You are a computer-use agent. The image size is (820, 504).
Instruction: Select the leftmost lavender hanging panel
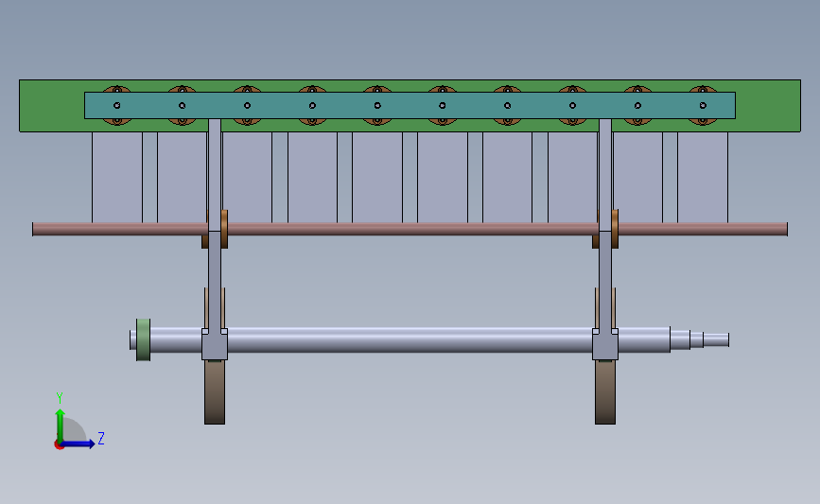click(x=117, y=177)
